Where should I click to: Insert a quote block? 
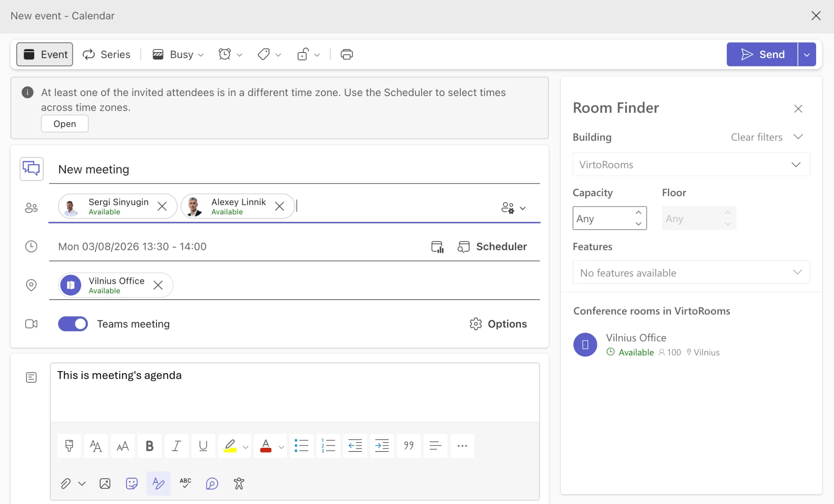409,446
